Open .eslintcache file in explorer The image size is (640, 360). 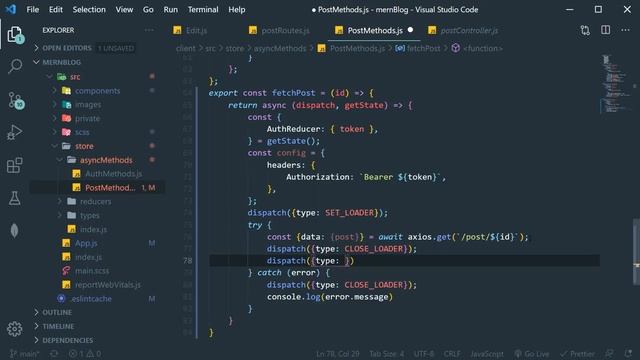[91, 299]
